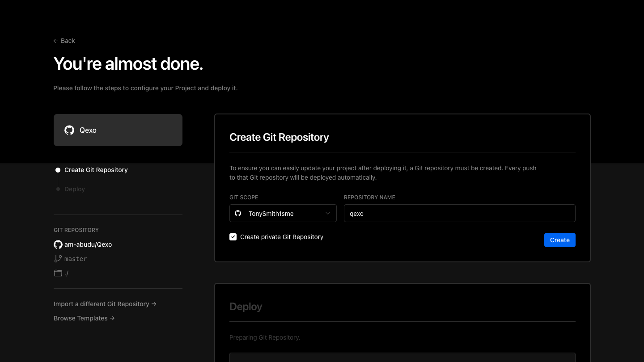Select Deploy step in sidebar
644x362 pixels.
75,189
